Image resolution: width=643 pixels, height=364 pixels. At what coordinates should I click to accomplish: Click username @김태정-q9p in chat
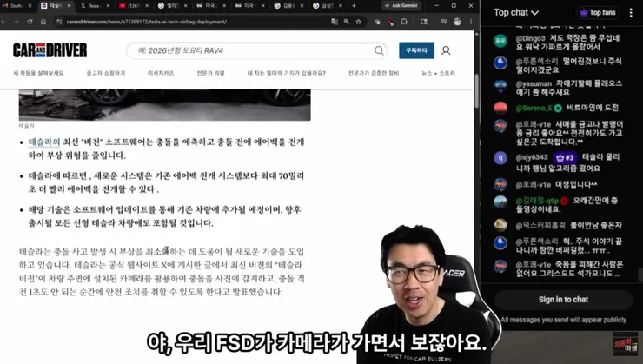pyautogui.click(x=537, y=201)
